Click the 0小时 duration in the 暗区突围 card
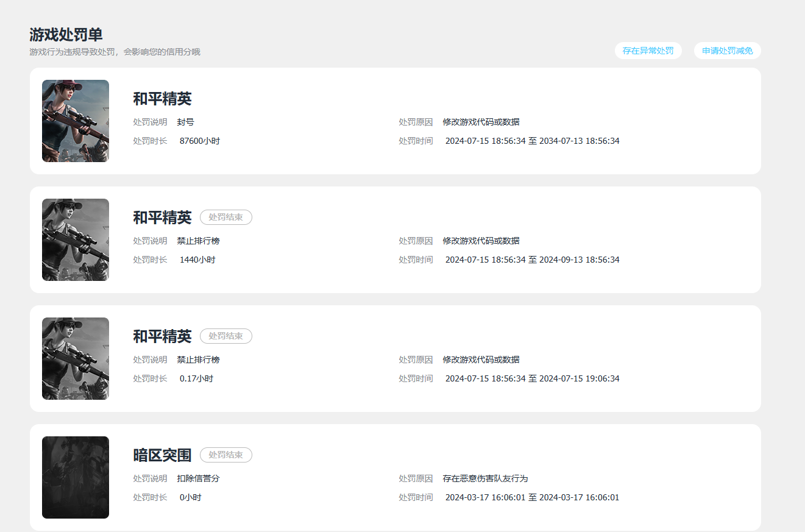Screen dimensions: 805x532 [190, 497]
